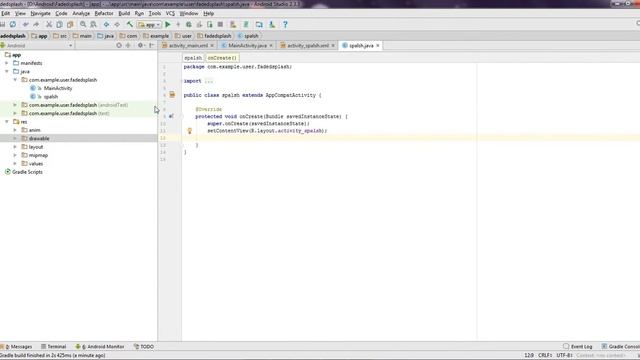Click the Sync/refresh icon in the toolbar
This screenshot has height=360, width=640.
coord(13,24)
